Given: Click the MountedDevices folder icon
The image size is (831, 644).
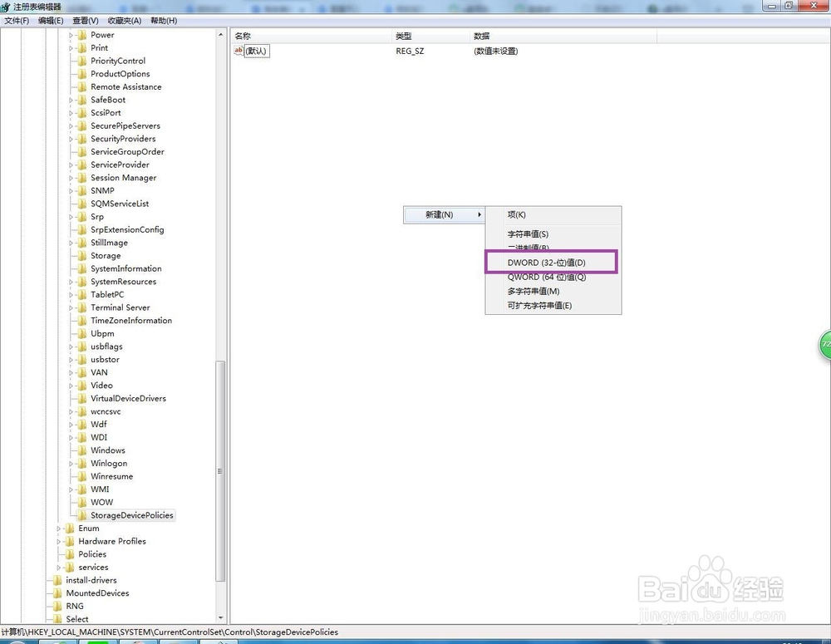Looking at the screenshot, I should tap(57, 593).
